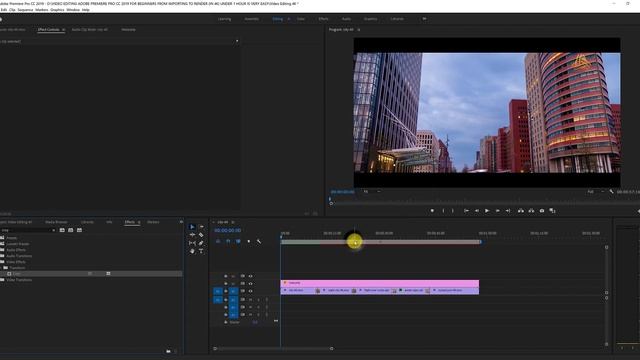Screen dimensions: 640x360
Task: Click Export Frame camera icon
Action: (542, 211)
